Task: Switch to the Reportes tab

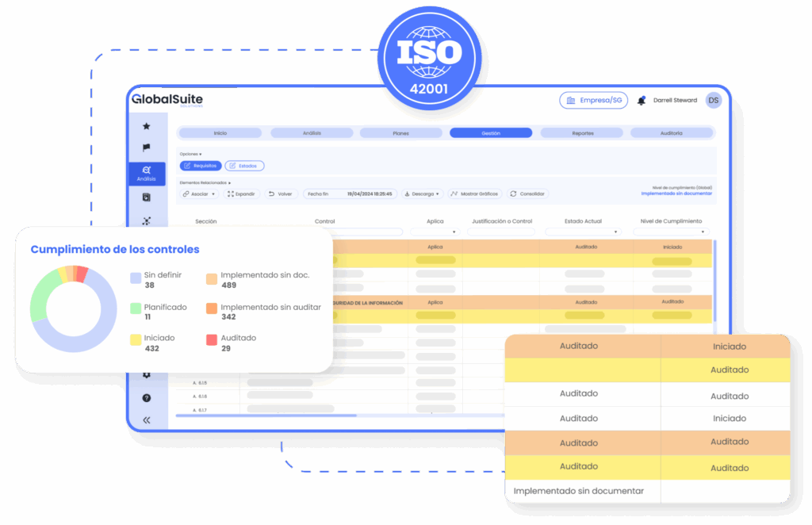Action: tap(582, 133)
